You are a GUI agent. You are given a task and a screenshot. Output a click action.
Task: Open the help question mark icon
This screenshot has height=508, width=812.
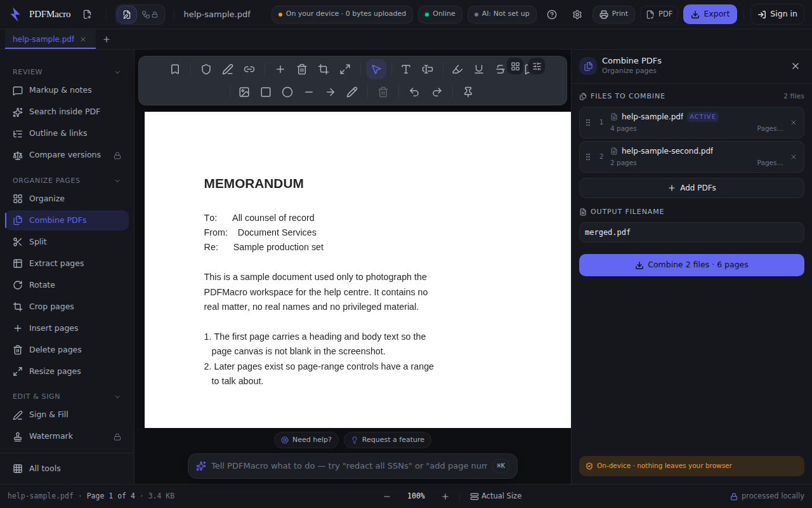552,14
